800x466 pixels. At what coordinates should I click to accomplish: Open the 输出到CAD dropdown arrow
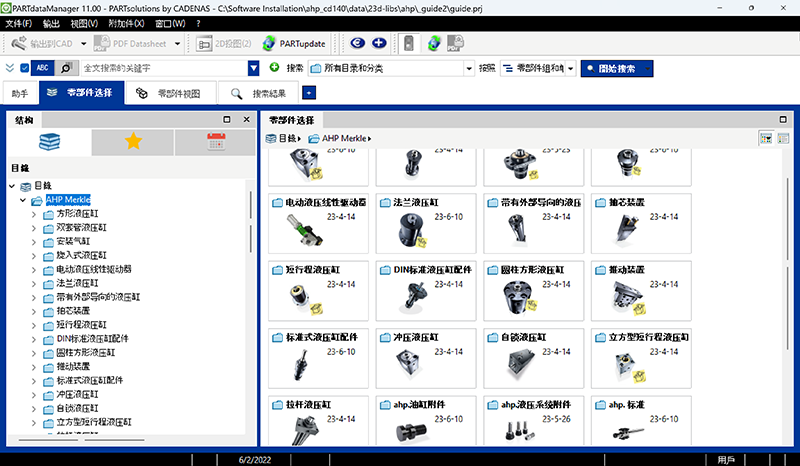[x=84, y=44]
